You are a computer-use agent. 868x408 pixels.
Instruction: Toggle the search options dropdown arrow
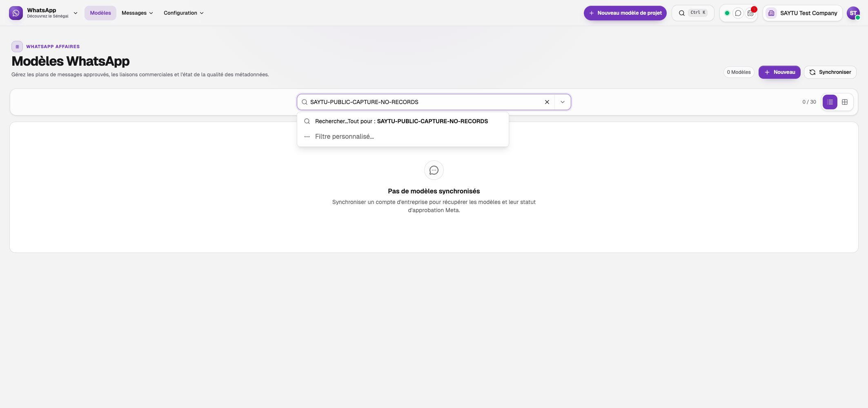click(x=563, y=102)
